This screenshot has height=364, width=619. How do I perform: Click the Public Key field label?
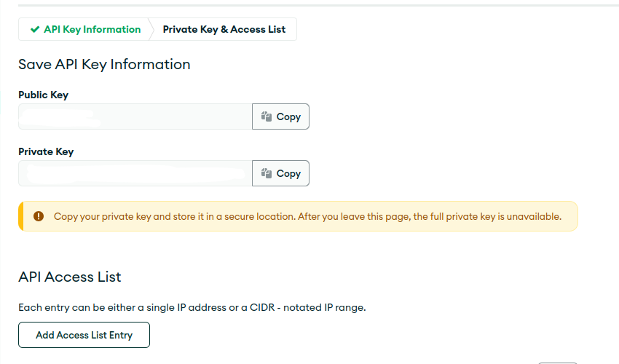pos(44,95)
